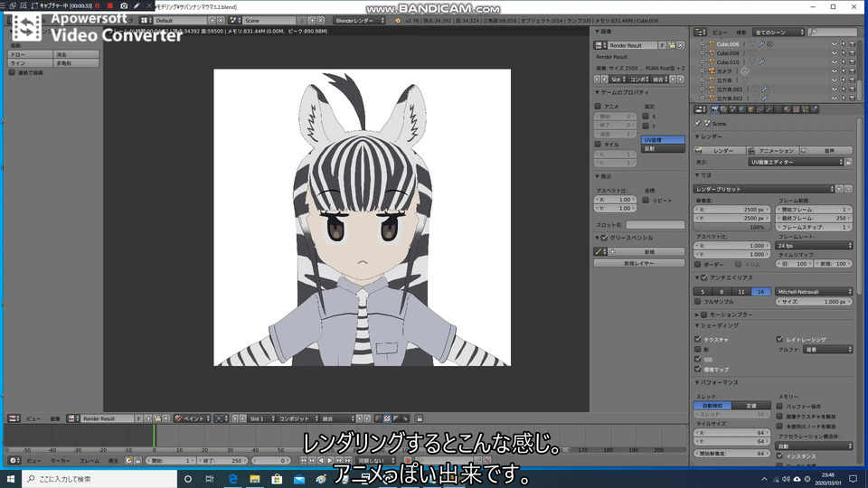Open the アルファ 背景 dropdown
The image size is (868, 488).
pos(827,350)
